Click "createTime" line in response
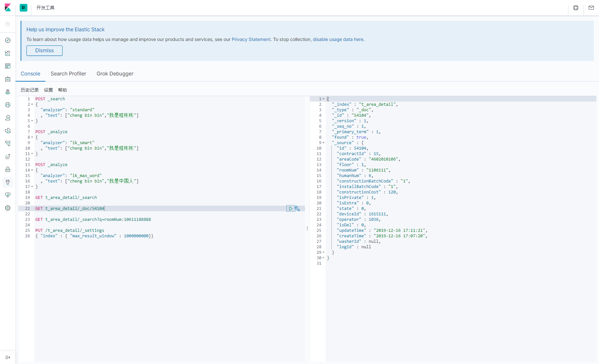 click(382, 236)
